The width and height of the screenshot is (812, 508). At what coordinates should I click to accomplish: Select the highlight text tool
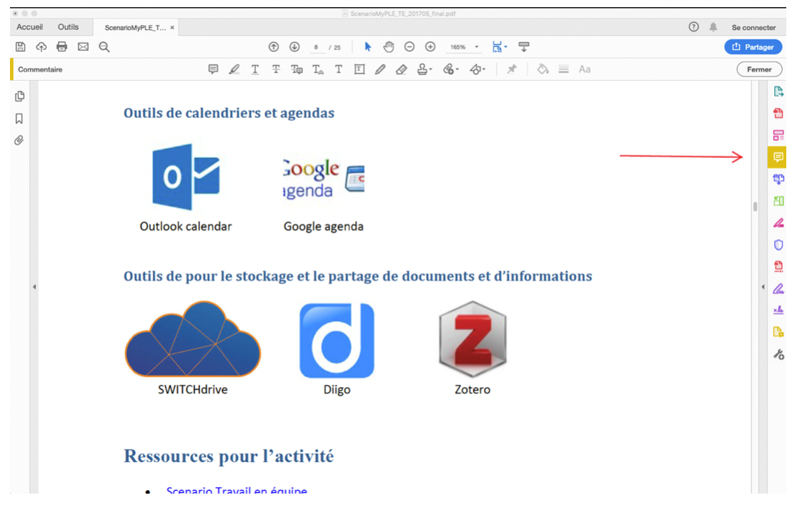click(234, 69)
